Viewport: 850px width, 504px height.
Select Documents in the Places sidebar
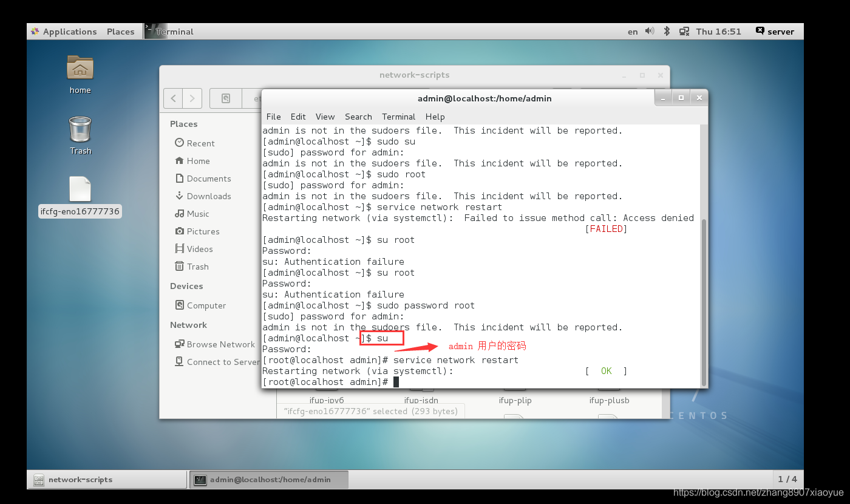click(203, 179)
